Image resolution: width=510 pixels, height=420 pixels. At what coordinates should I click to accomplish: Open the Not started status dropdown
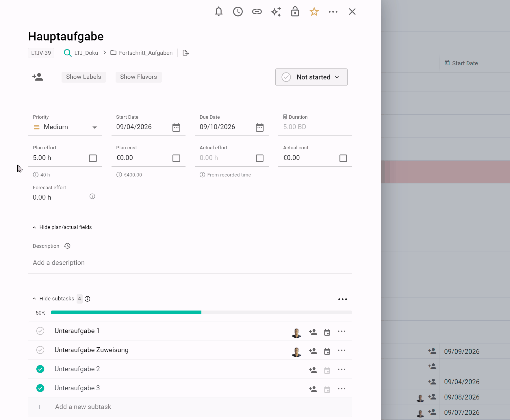[311, 77]
